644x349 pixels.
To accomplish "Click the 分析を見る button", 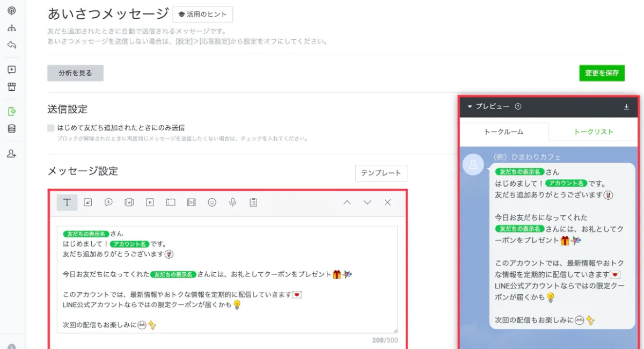I will click(x=75, y=73).
